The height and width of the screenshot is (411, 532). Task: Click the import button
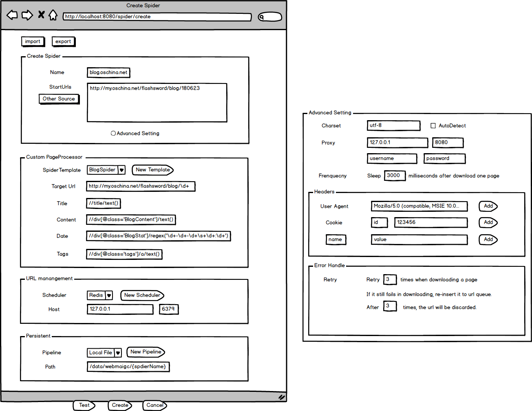(33, 41)
